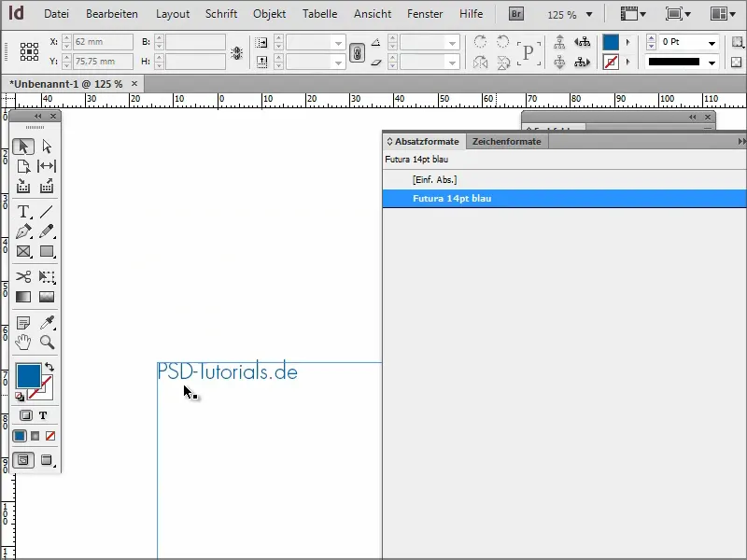Click the X position field 62 mm
747x560 pixels.
pyautogui.click(x=103, y=42)
